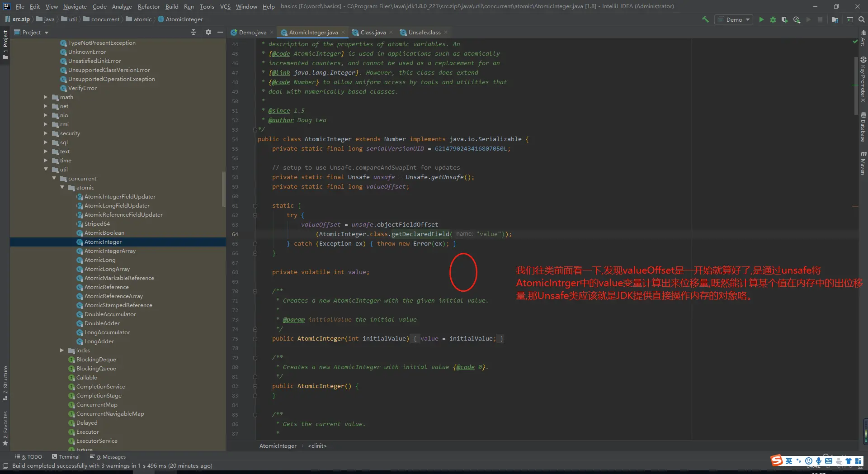The image size is (868, 474).
Task: Expand the math package folder
Action: click(45, 97)
